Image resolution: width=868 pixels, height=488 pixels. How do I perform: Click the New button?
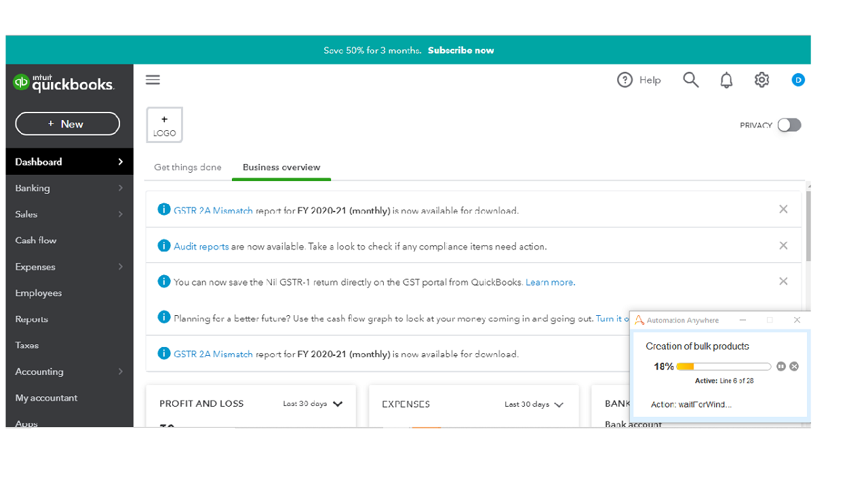tap(68, 124)
